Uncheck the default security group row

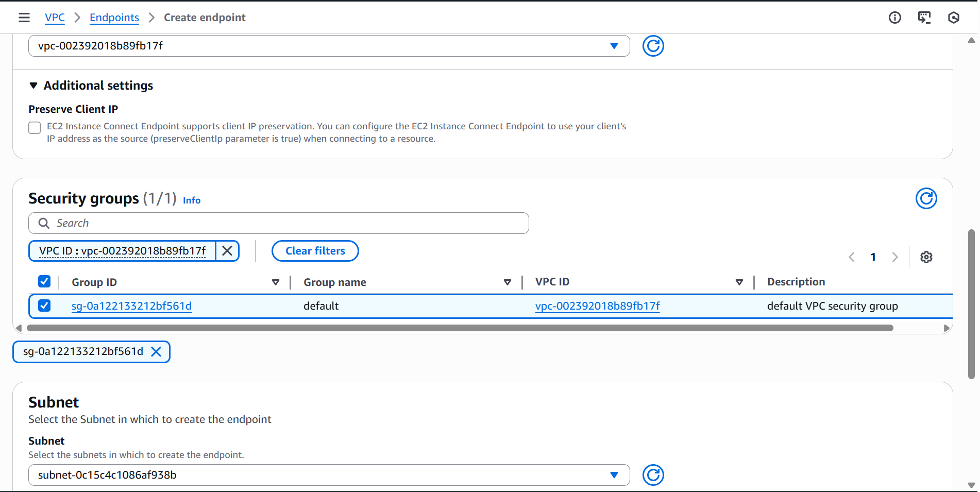point(44,306)
